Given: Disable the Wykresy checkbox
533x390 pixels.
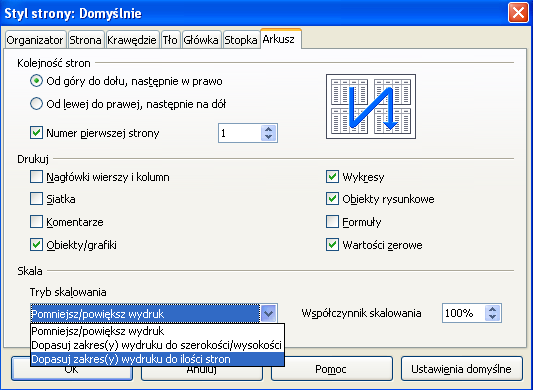Looking at the screenshot, I should coord(332,177).
